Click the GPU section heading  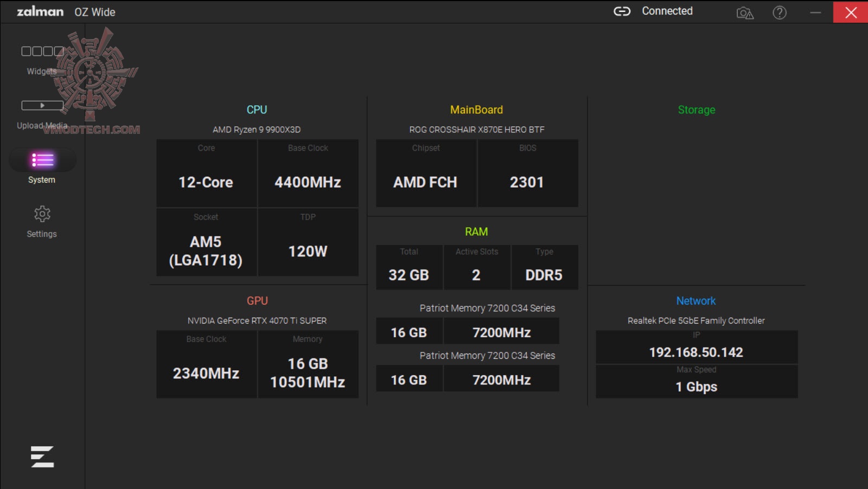(257, 301)
